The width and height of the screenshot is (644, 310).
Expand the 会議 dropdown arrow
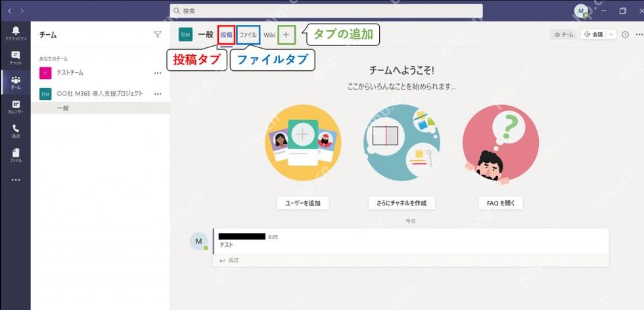click(611, 35)
